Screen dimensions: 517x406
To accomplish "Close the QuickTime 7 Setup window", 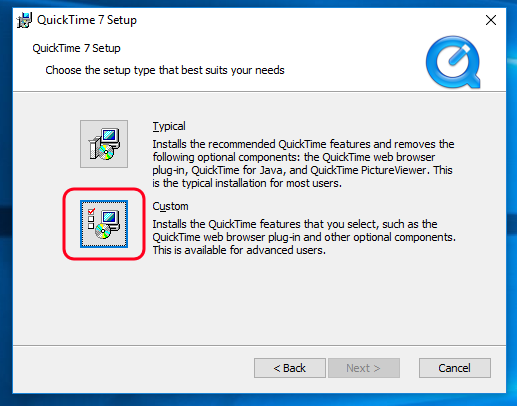I will click(491, 20).
